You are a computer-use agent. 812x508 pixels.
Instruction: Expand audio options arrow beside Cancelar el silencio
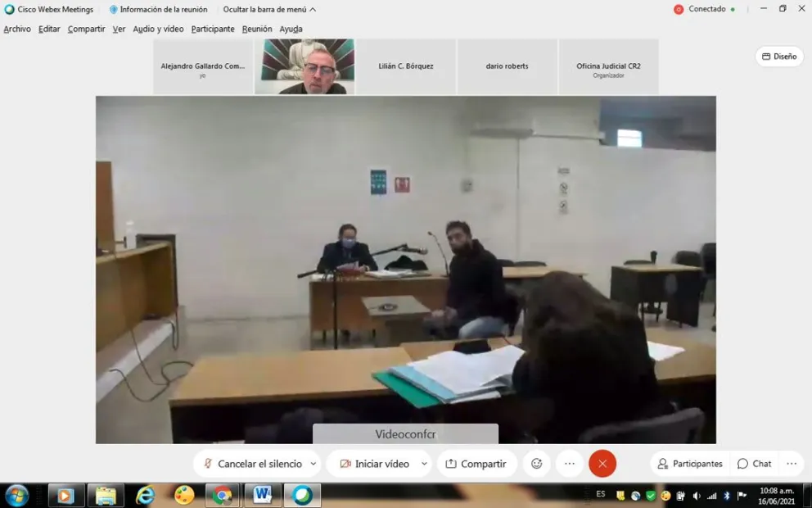pos(314,464)
